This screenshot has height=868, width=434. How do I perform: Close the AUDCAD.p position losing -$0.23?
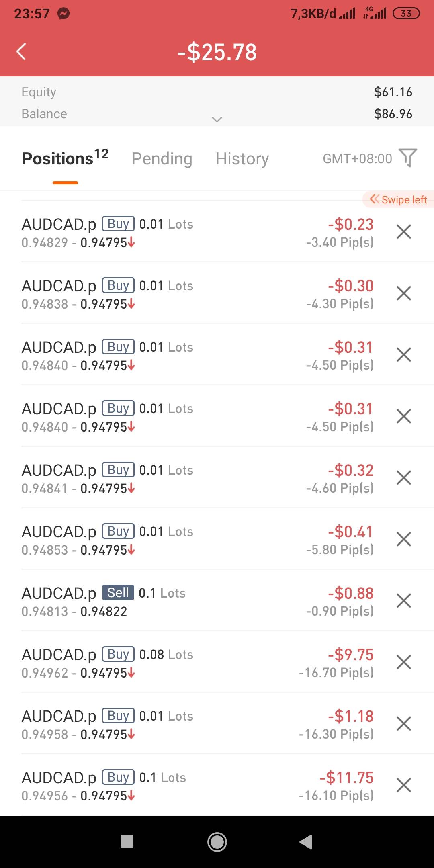pyautogui.click(x=403, y=232)
